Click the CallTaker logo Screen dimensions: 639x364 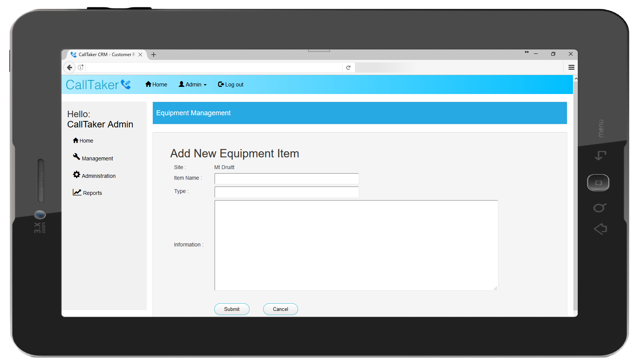click(x=98, y=85)
